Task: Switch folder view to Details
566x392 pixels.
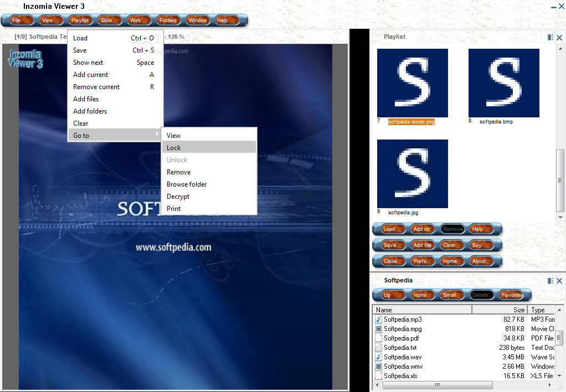Action: pyautogui.click(x=482, y=295)
